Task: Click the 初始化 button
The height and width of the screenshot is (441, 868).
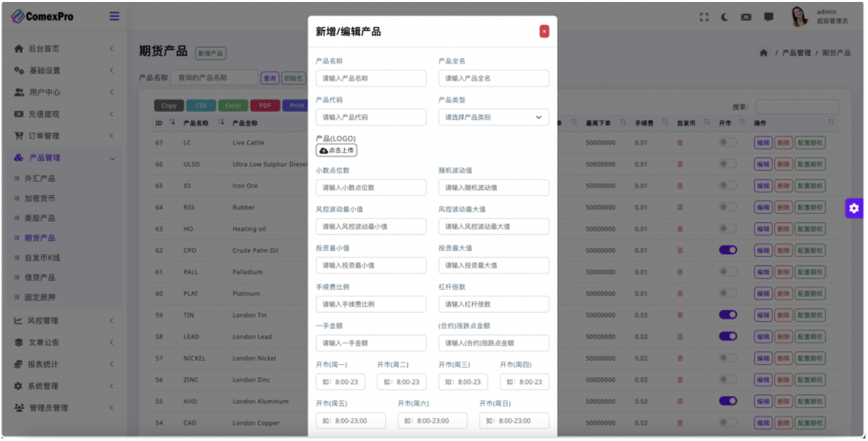Action: coord(293,78)
